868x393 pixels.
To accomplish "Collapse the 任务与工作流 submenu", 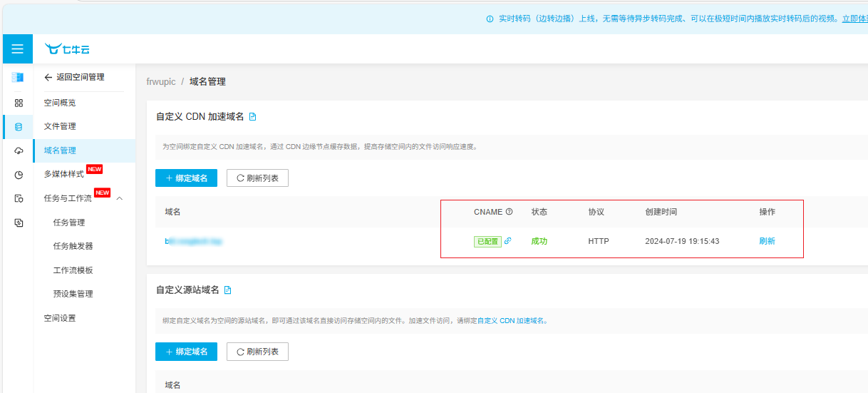I will 120,198.
